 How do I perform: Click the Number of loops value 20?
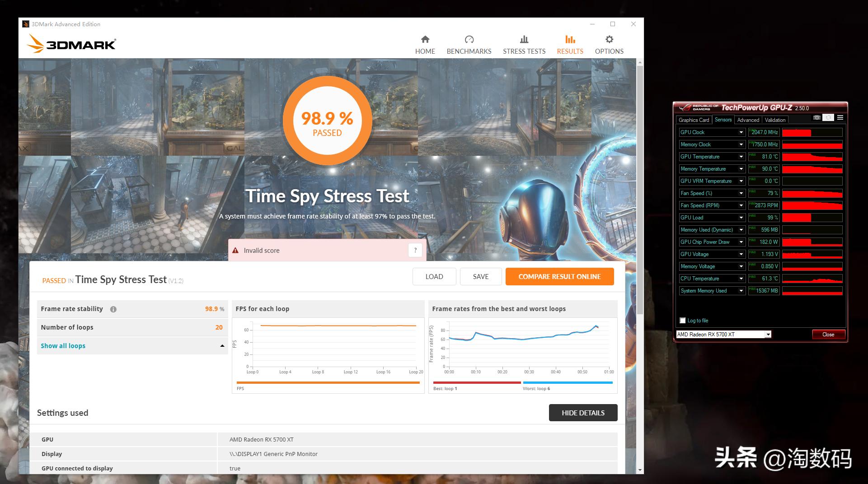click(x=219, y=327)
